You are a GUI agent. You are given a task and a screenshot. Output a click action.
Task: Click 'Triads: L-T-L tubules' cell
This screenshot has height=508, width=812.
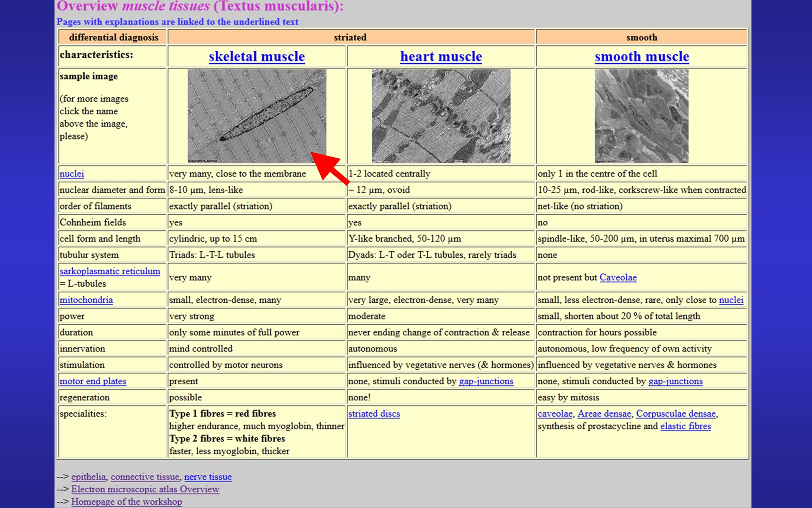click(x=257, y=255)
